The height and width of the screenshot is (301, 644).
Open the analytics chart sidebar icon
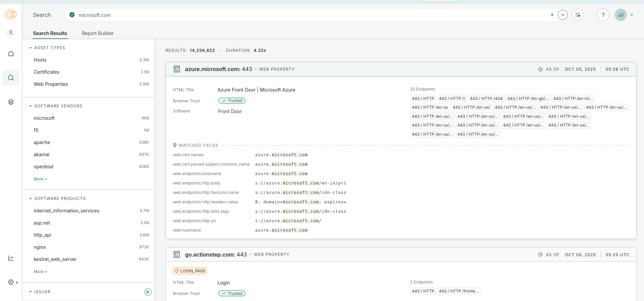[x=11, y=258]
